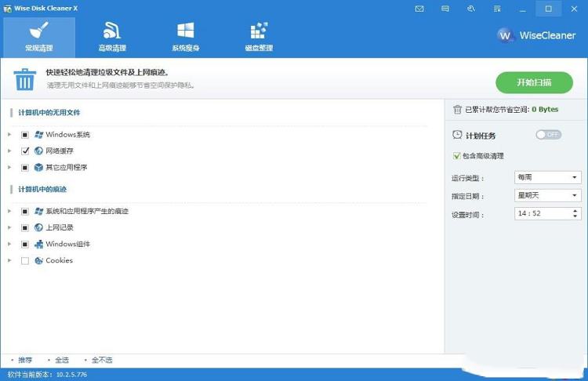The width and height of the screenshot is (588, 381).
Task: Click the WiseCleaner logo
Action: [536, 35]
